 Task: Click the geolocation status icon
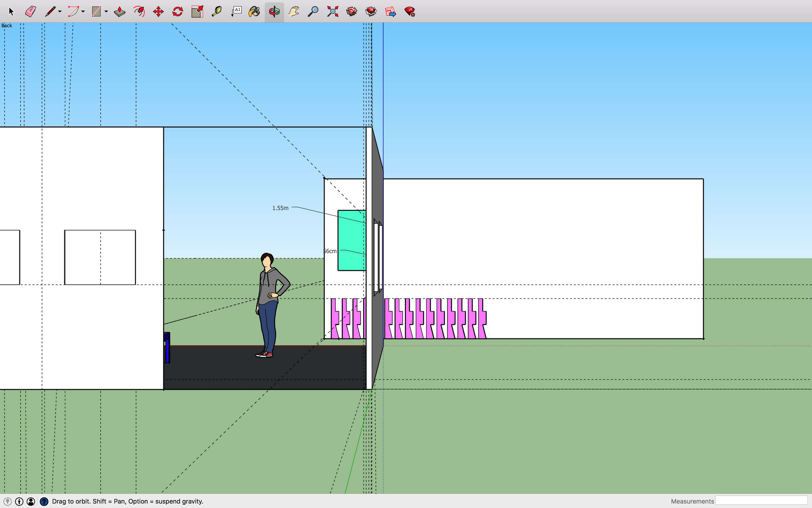click(7, 501)
